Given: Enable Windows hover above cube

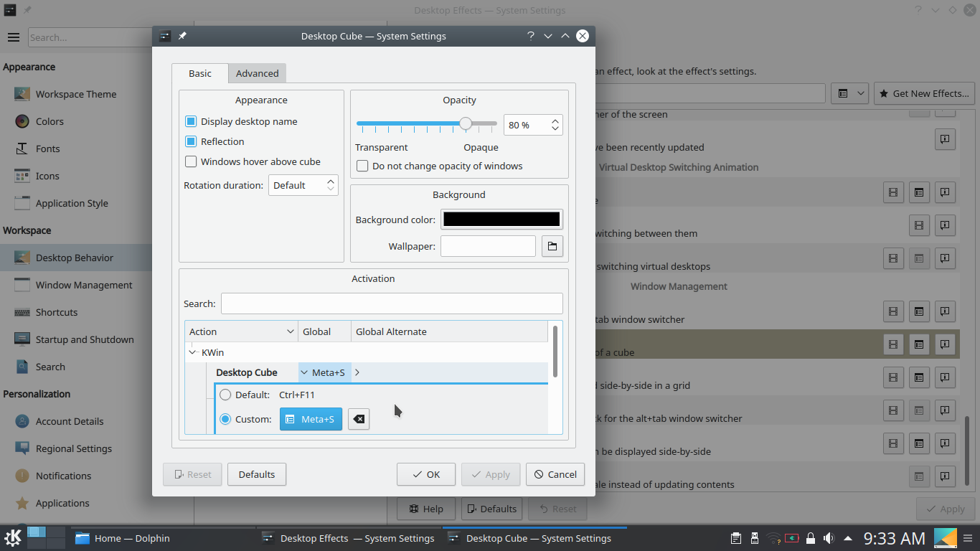Looking at the screenshot, I should click(191, 161).
